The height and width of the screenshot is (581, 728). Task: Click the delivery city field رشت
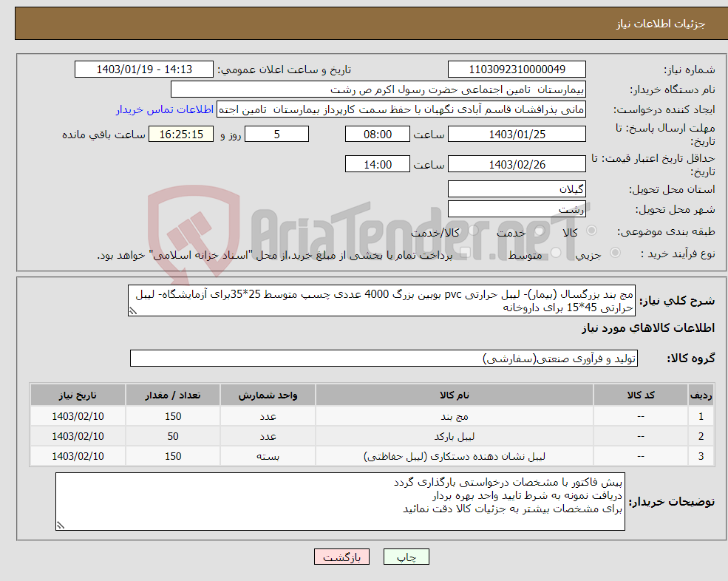click(517, 209)
